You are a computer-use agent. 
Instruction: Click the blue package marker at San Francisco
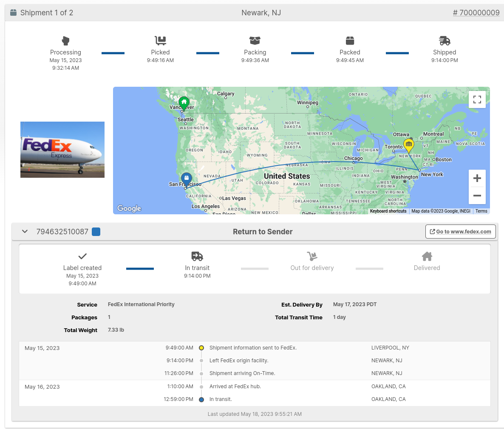[x=186, y=179]
